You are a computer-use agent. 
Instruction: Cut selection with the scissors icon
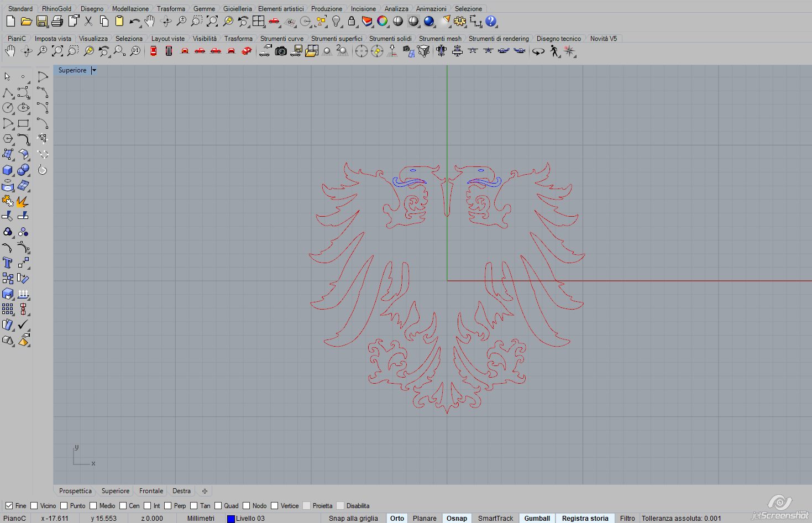(x=88, y=22)
